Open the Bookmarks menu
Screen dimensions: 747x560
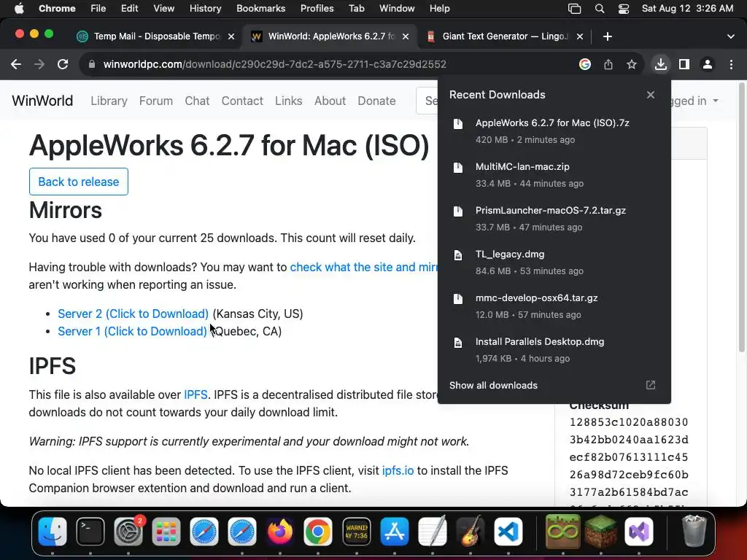[260, 9]
